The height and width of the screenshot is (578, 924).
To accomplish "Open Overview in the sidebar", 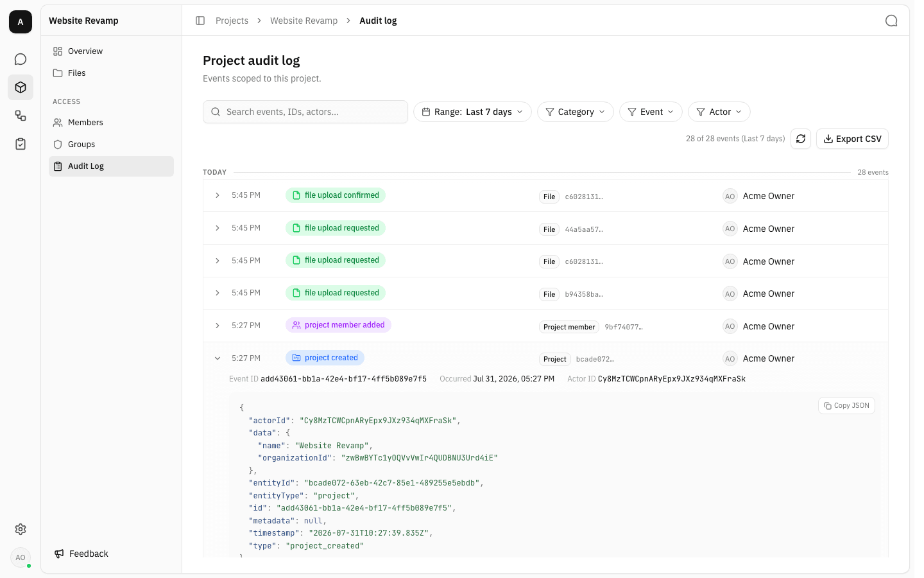I will 111,51.
